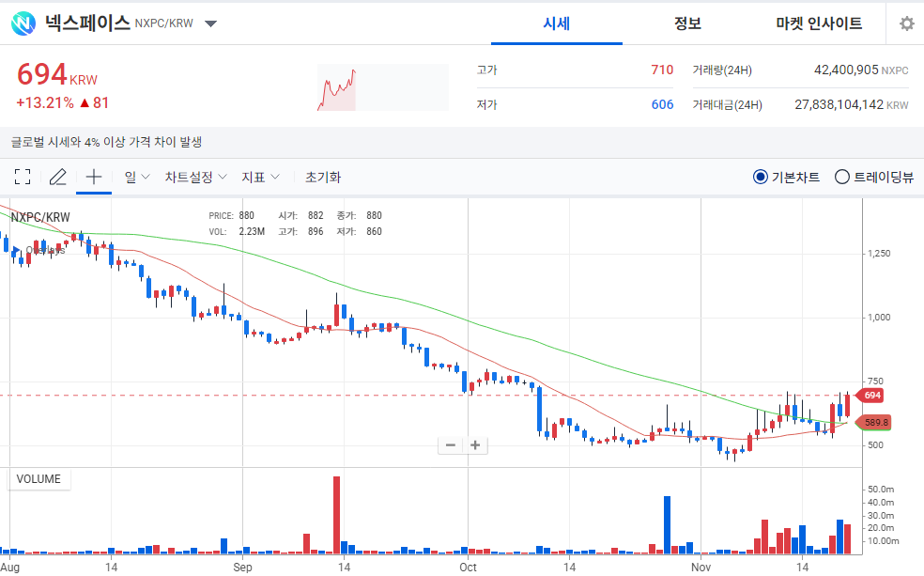This screenshot has width=924, height=576.
Task: Zoom out using the chart minus button
Action: (x=450, y=444)
